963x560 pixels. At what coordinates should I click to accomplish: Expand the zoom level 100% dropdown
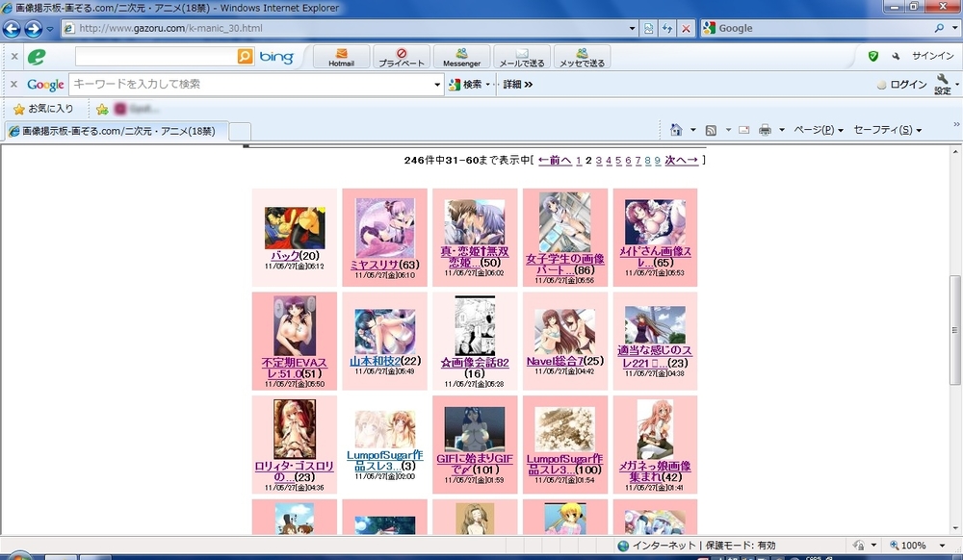[937, 546]
